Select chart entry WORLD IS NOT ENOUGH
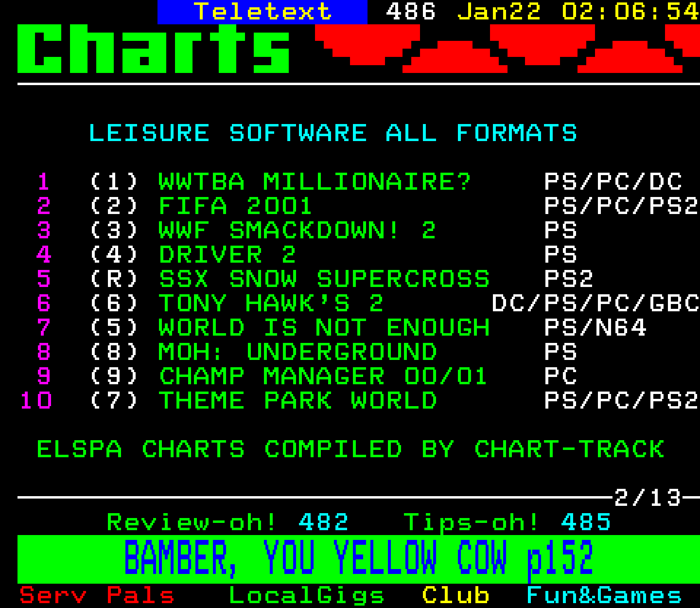 [x=324, y=327]
